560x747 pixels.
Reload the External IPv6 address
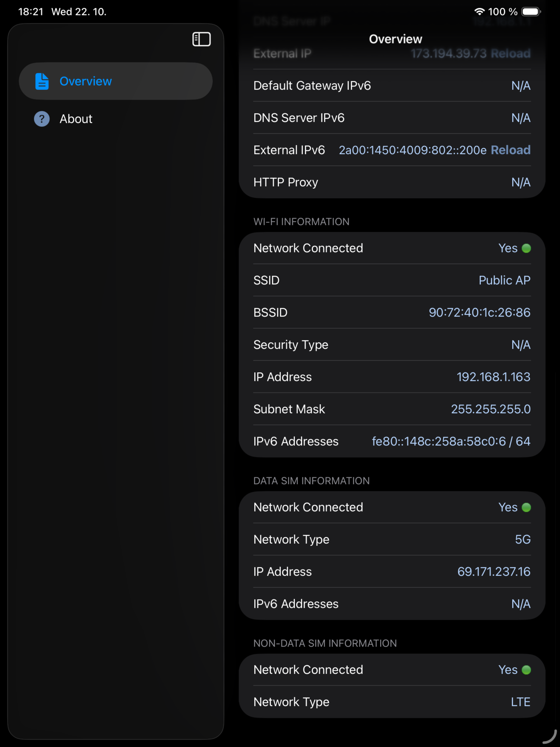(510, 150)
